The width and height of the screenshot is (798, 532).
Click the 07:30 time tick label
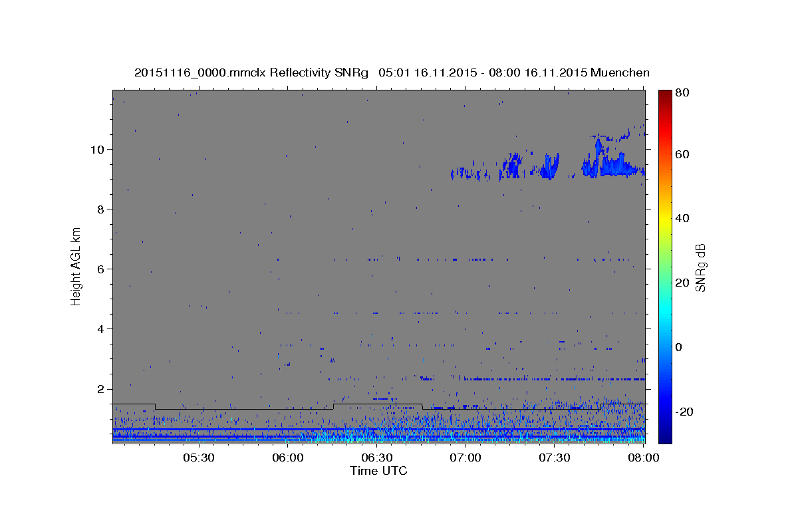click(555, 458)
